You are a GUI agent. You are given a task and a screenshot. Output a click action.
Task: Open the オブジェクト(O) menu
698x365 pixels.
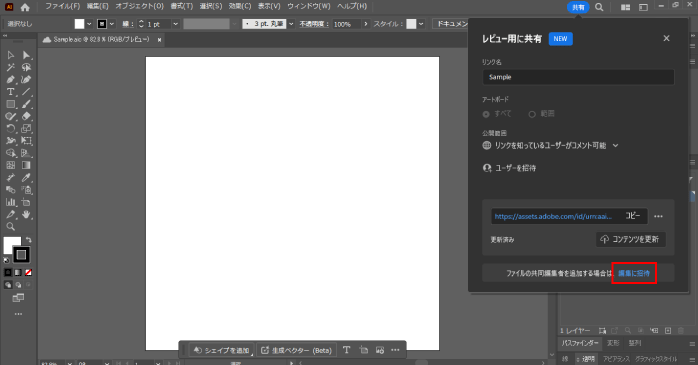pyautogui.click(x=139, y=6)
